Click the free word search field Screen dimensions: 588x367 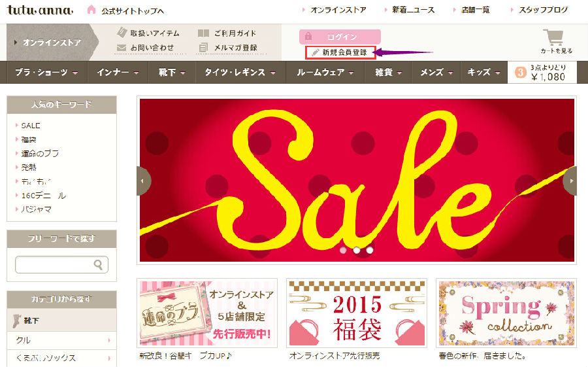(62, 265)
